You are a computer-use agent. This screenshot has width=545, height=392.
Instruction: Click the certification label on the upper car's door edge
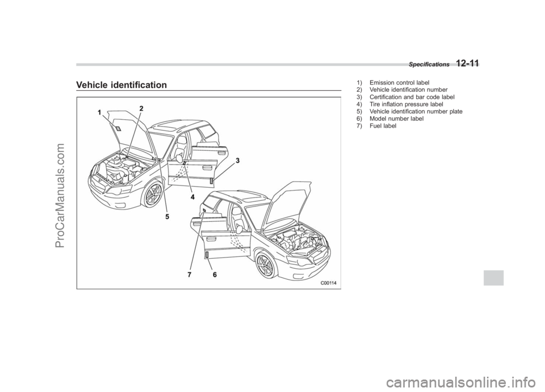212,181
